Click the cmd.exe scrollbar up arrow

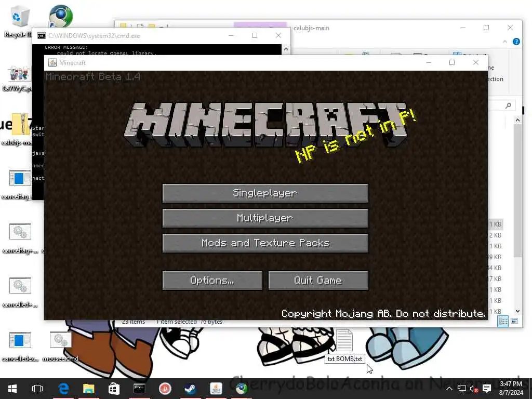(x=286, y=49)
